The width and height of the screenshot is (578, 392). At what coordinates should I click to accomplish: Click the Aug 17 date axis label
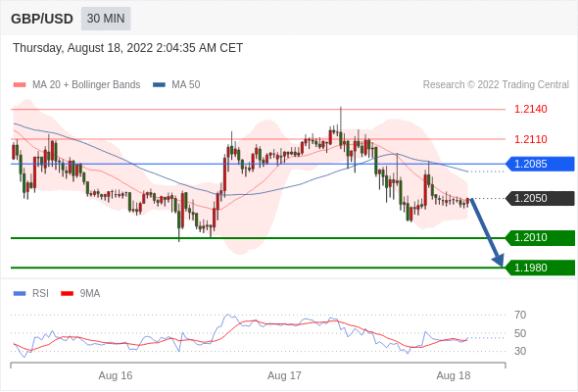[x=284, y=375]
